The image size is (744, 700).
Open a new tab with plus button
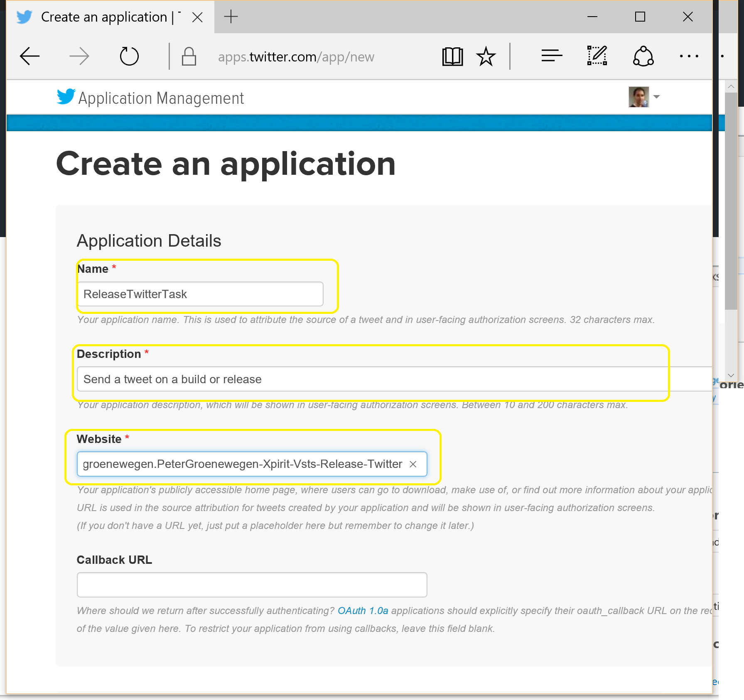tap(231, 17)
